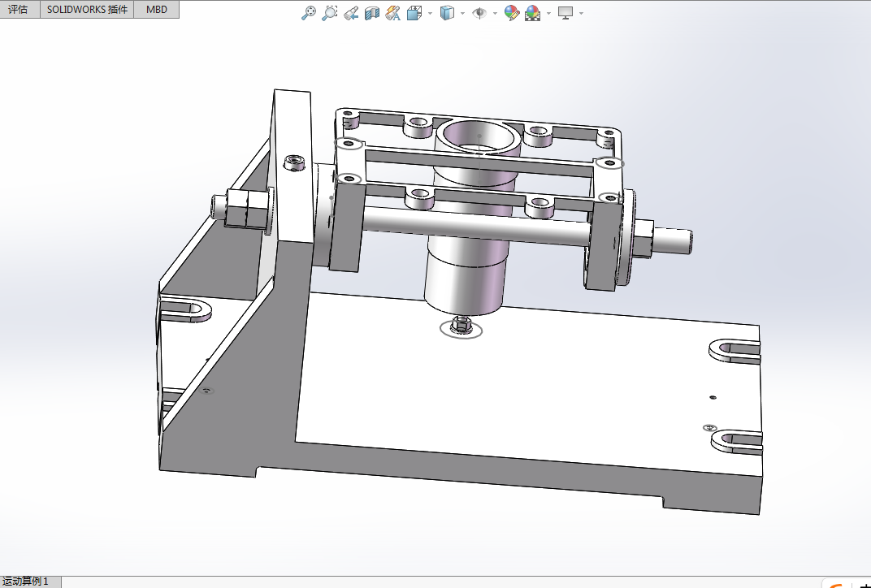Viewport: 871px width, 588px height.
Task: Toggle the Section View tool
Action: click(371, 13)
